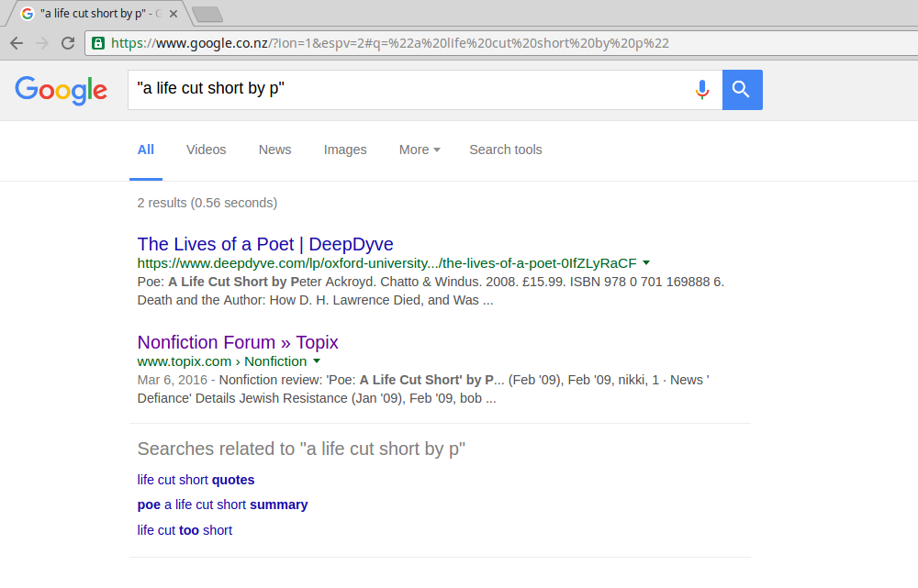
Task: Open the Topix result Nonfiction dropdown arrow
Action: 317,361
